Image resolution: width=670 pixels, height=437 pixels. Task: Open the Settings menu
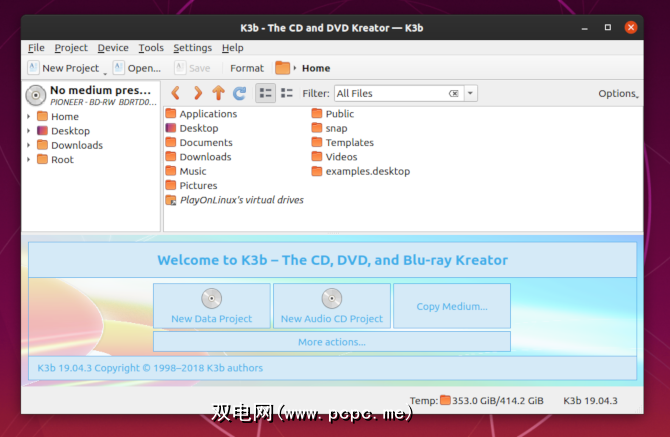192,48
